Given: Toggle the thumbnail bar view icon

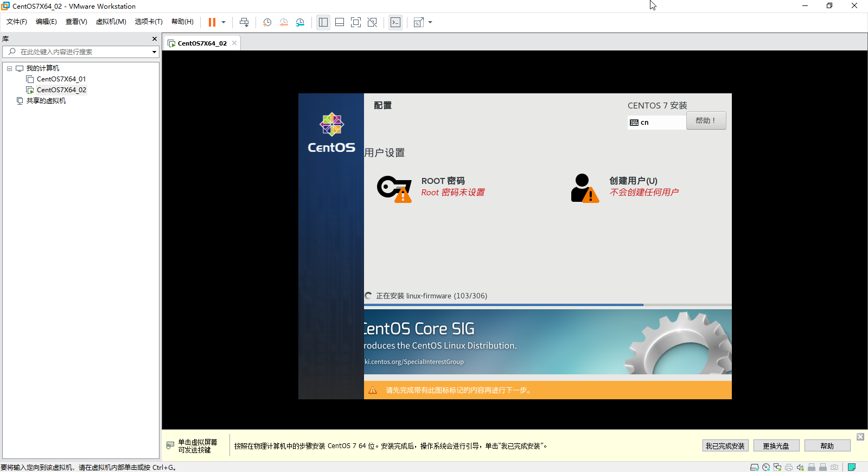Looking at the screenshot, I should (x=340, y=22).
